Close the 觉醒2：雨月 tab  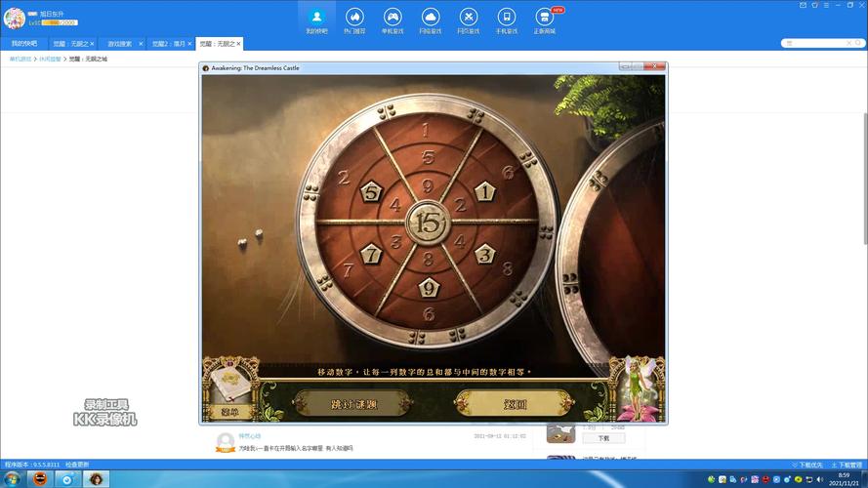click(189, 44)
